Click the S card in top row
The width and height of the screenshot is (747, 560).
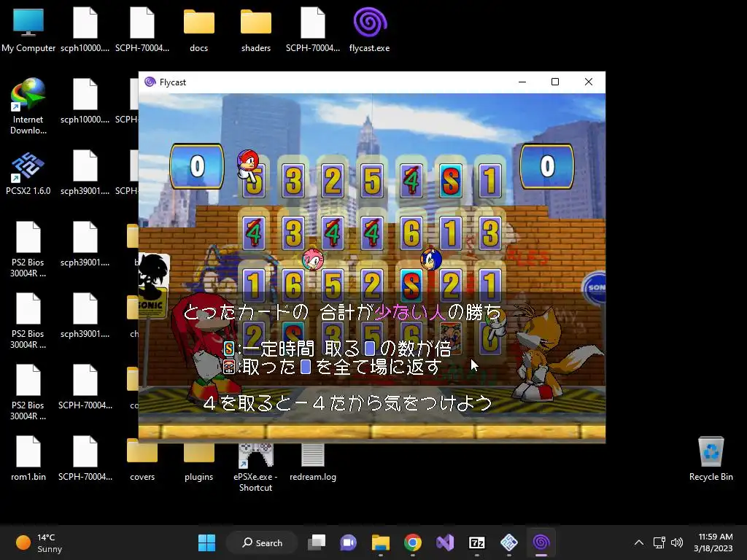(x=450, y=181)
